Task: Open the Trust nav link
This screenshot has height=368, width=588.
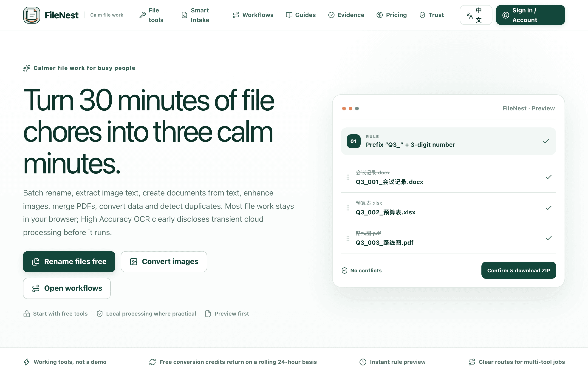Action: tap(432, 15)
